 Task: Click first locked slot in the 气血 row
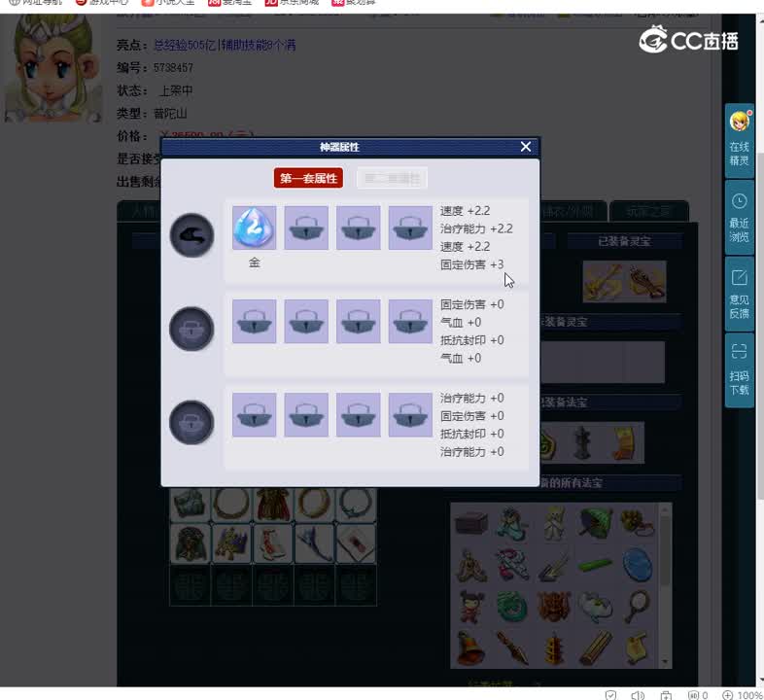pyautogui.click(x=255, y=321)
